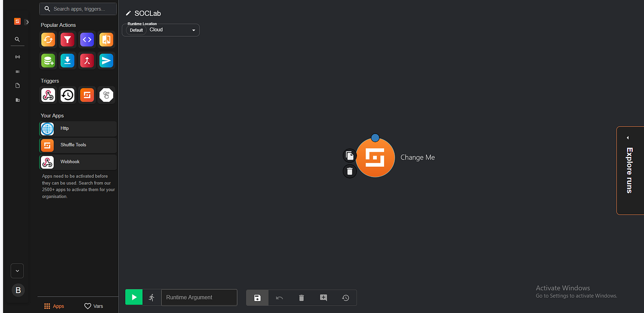Viewport: 644px width, 313px height.
Task: Select the orange repeat-arrows popular action
Action: (x=48, y=40)
